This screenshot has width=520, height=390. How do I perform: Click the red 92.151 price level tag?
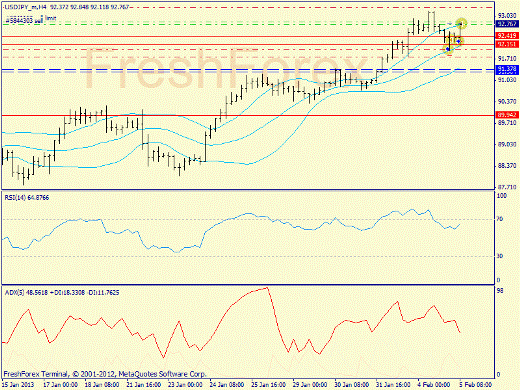[507, 44]
